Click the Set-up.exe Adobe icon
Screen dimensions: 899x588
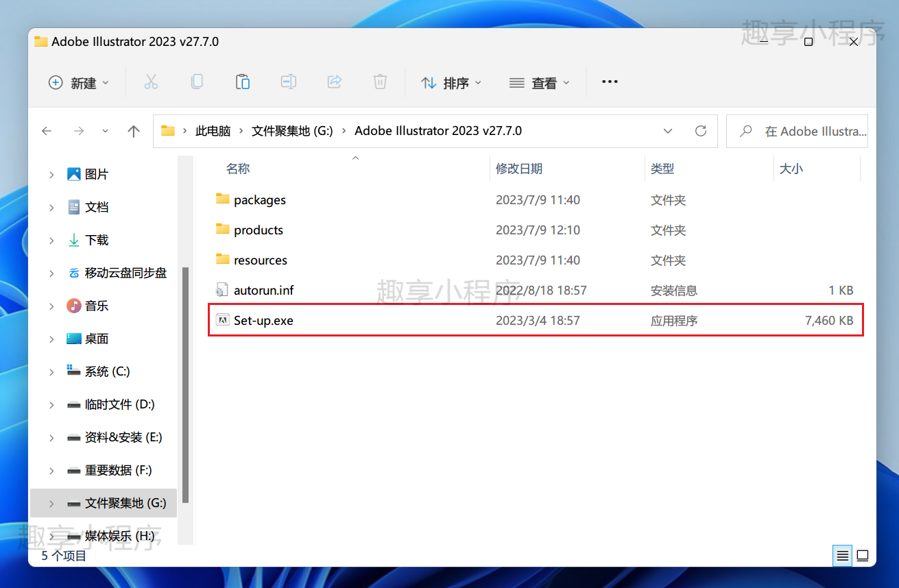click(x=222, y=320)
